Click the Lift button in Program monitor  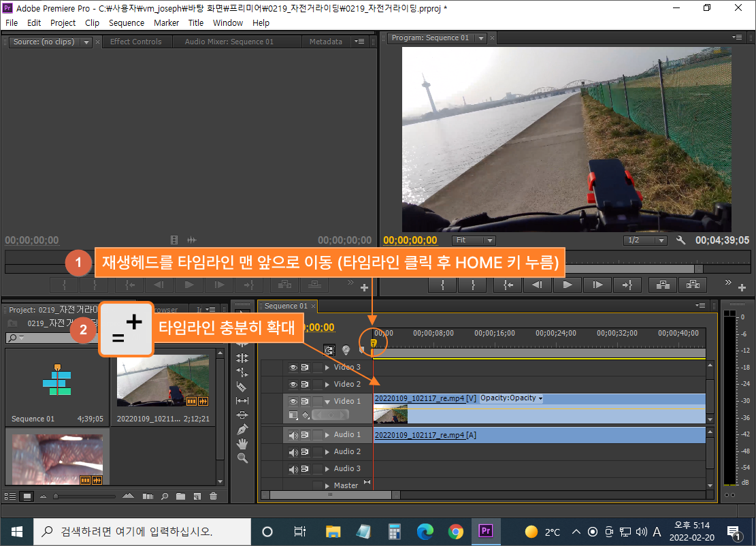pyautogui.click(x=663, y=285)
